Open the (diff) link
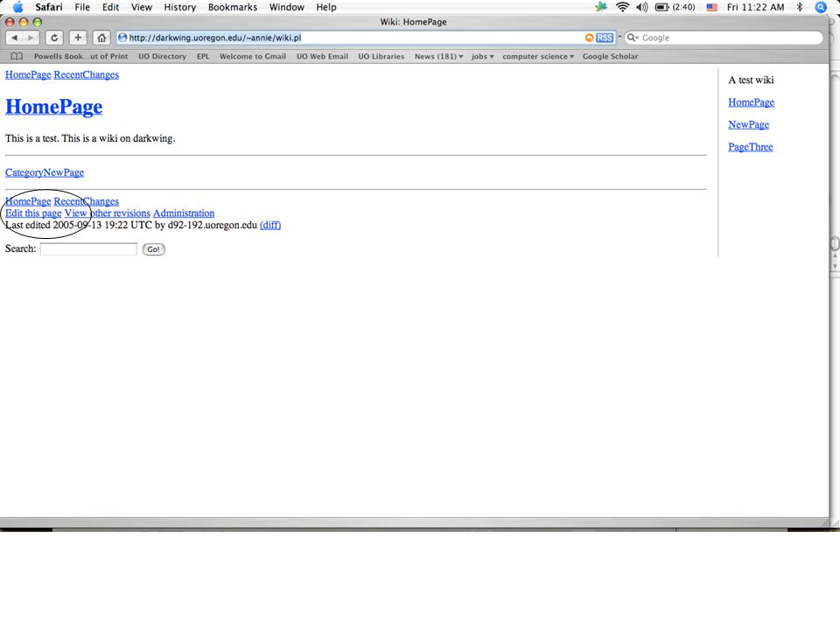The height and width of the screenshot is (630, 840). 270,225
